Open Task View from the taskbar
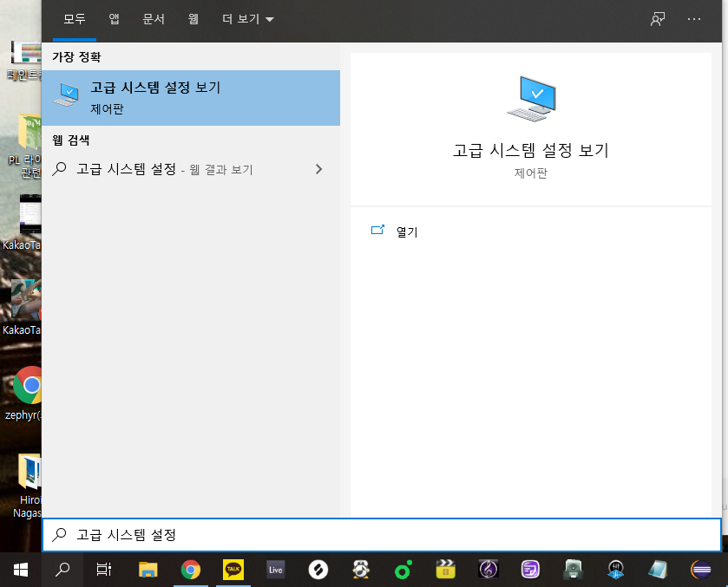 click(x=103, y=570)
